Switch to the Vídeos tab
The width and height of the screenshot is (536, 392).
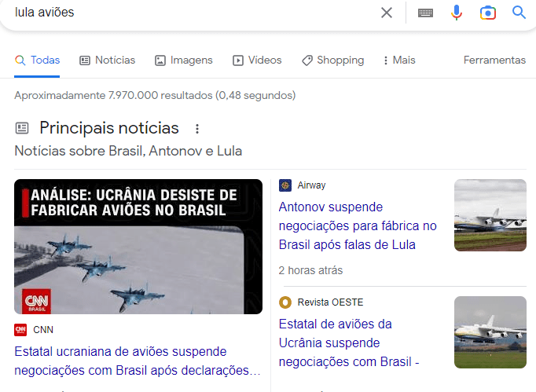257,60
